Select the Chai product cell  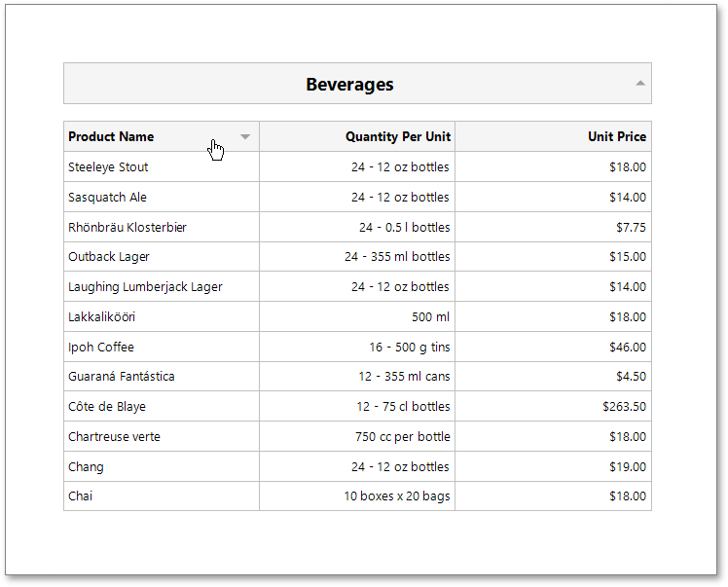click(x=81, y=496)
